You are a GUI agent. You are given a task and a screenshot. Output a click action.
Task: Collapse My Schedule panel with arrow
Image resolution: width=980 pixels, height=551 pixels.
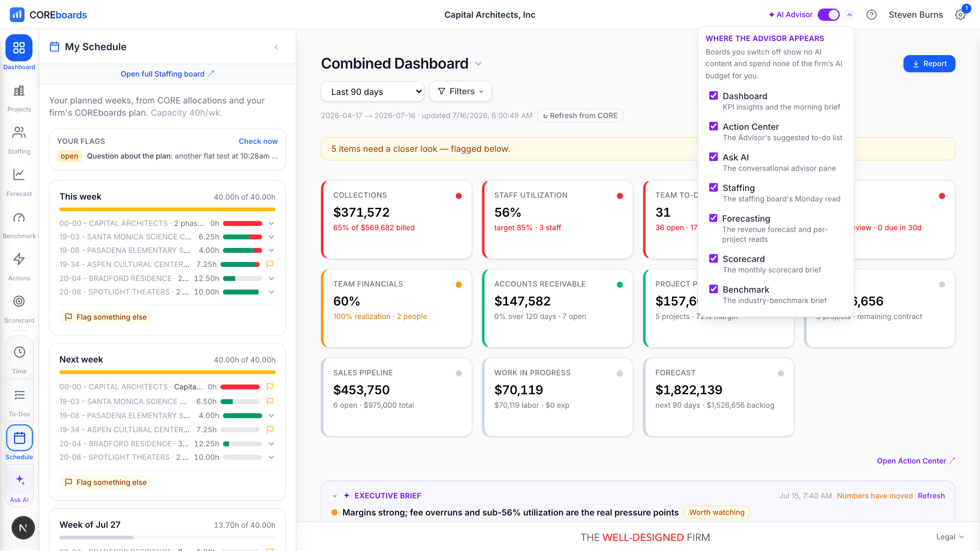(x=277, y=47)
